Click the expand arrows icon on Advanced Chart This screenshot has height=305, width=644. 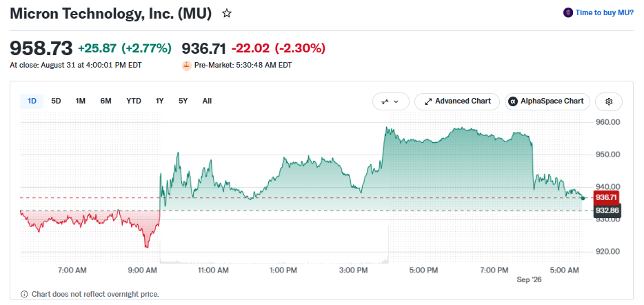click(428, 101)
